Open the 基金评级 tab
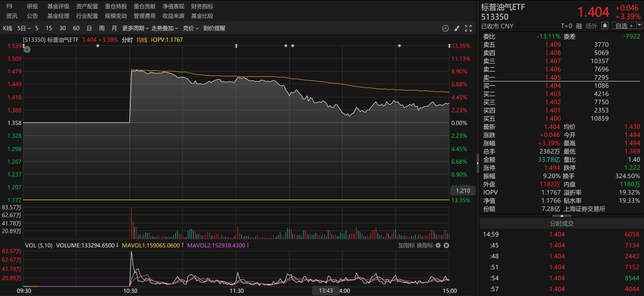 [x=58, y=6]
